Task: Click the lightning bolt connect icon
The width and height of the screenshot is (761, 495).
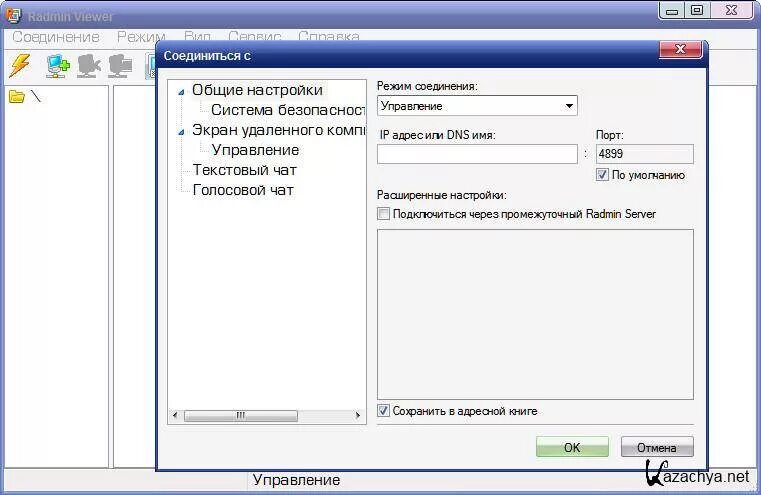Action: [20, 65]
